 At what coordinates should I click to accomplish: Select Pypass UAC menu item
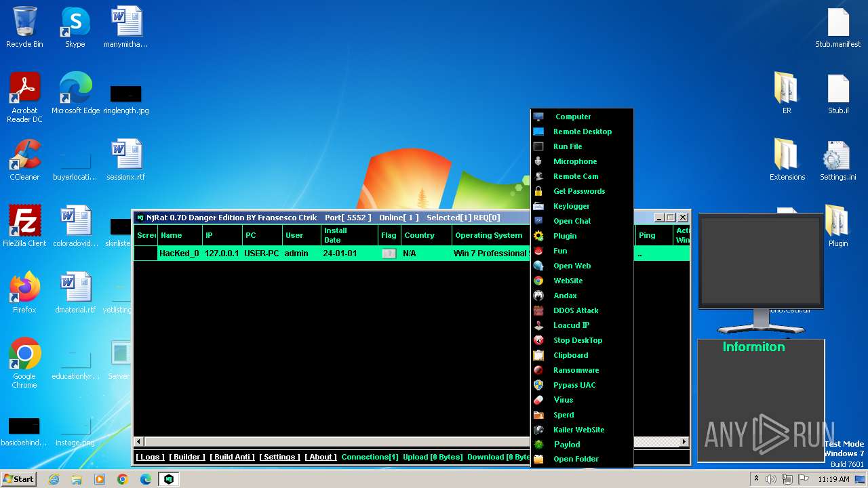(582, 385)
